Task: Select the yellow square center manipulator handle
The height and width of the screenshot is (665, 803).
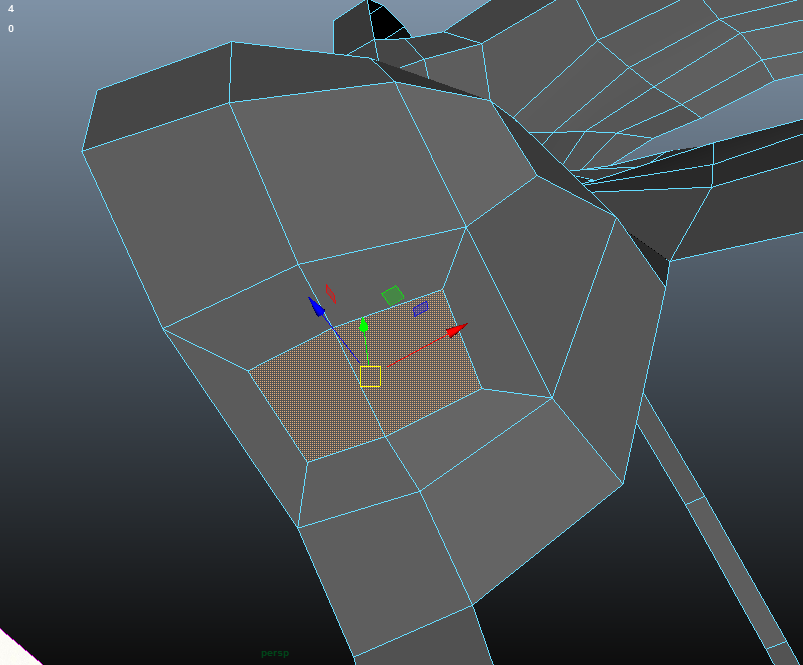Action: click(370, 376)
